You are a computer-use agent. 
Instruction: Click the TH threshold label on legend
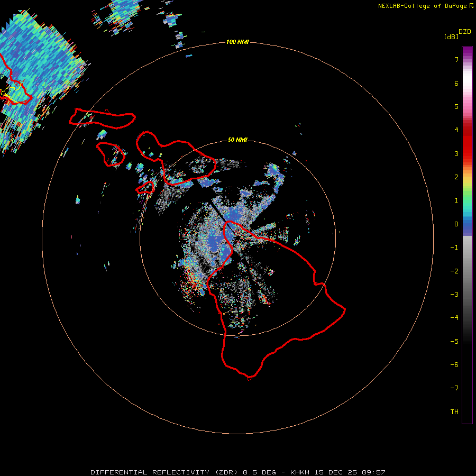(454, 411)
